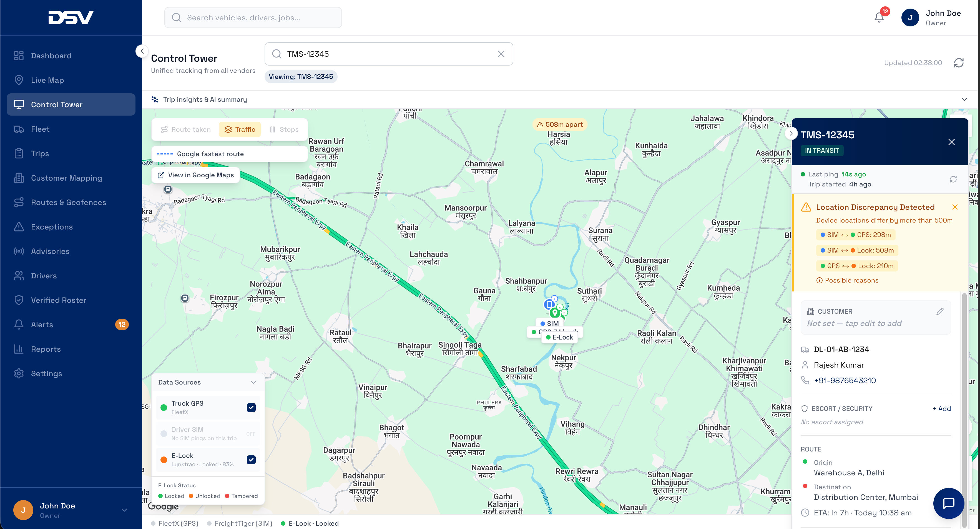Click the AI sparkle icon in insights bar
Image resolution: width=980 pixels, height=529 pixels.
coord(155,99)
